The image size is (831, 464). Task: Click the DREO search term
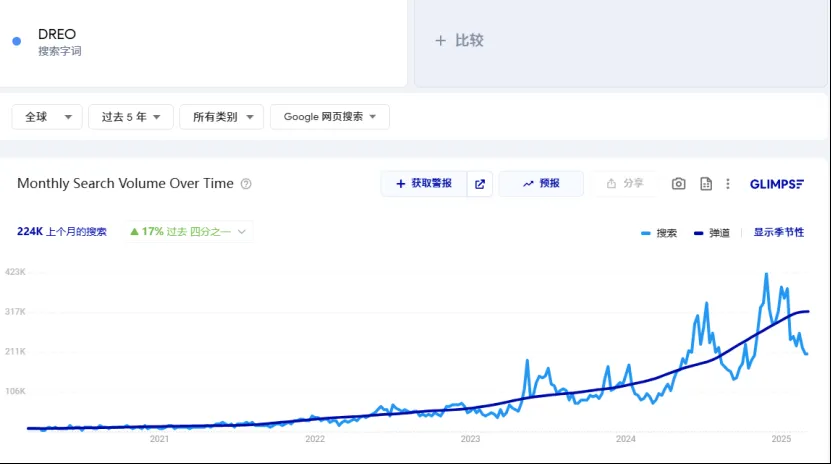point(57,34)
